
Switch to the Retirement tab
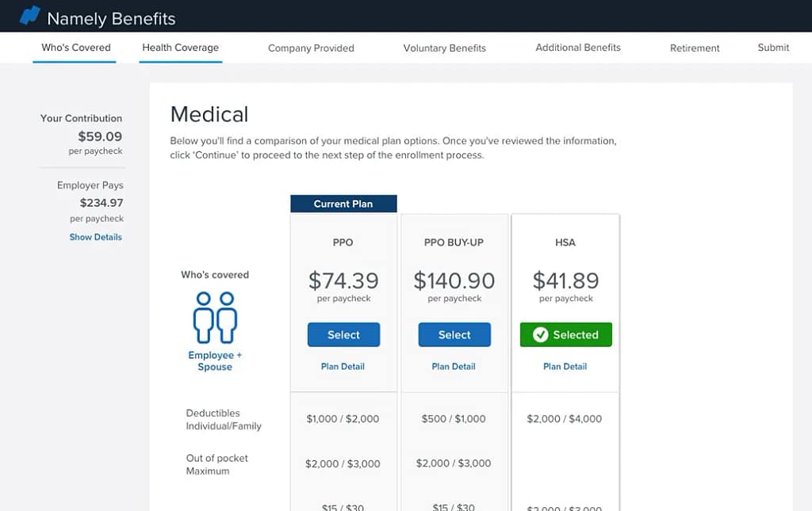(x=695, y=48)
